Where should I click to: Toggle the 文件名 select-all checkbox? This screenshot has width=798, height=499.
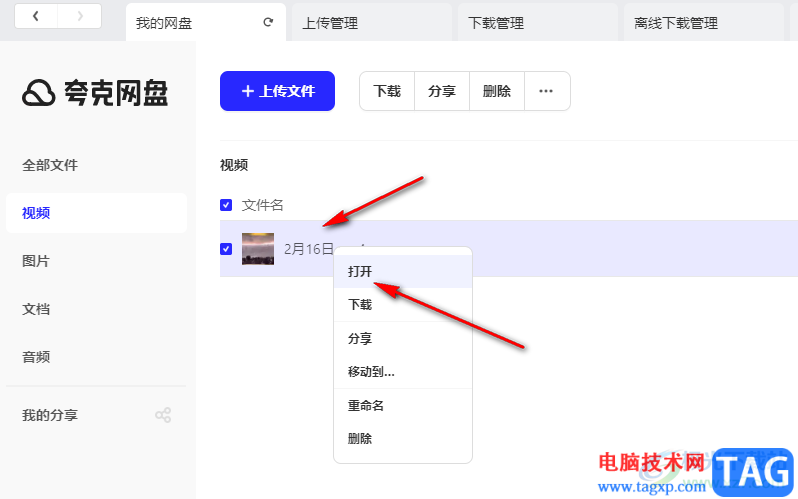coord(226,205)
